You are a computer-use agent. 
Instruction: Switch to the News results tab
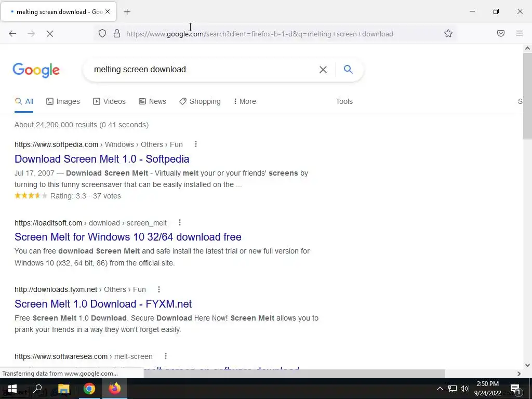[x=152, y=101]
